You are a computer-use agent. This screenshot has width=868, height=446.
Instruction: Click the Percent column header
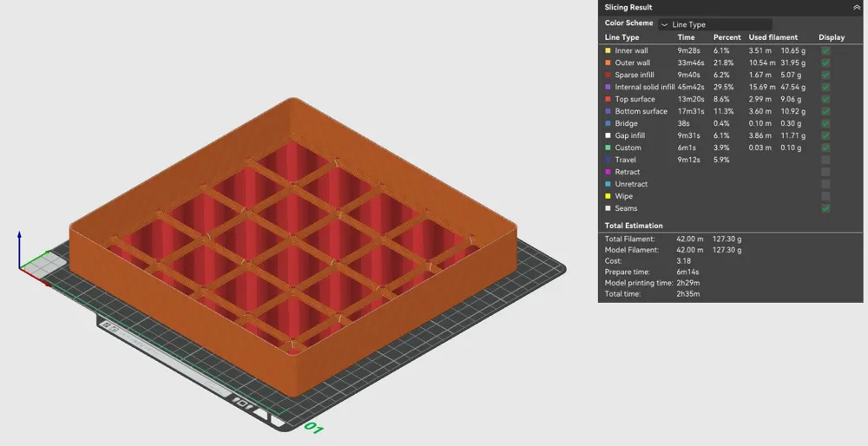click(727, 37)
